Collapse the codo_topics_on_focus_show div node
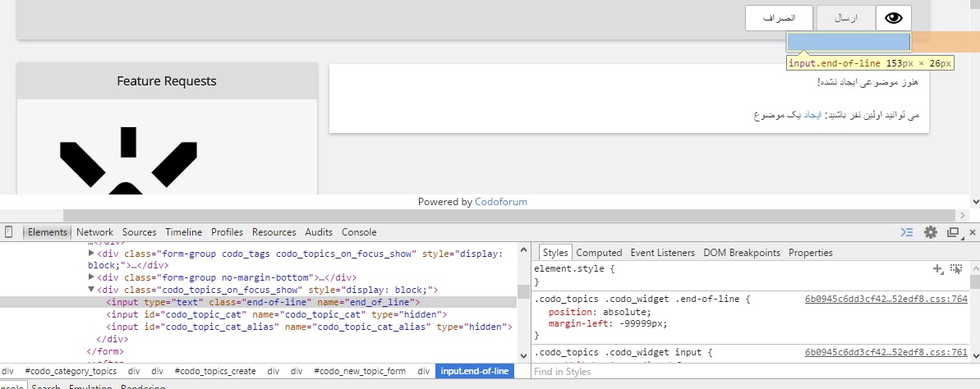This screenshot has width=980, height=389. [91, 290]
